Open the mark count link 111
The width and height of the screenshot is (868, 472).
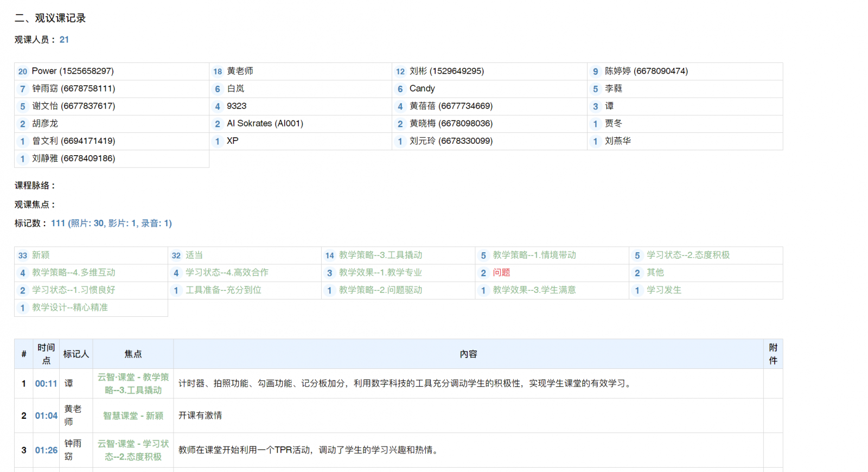(58, 223)
